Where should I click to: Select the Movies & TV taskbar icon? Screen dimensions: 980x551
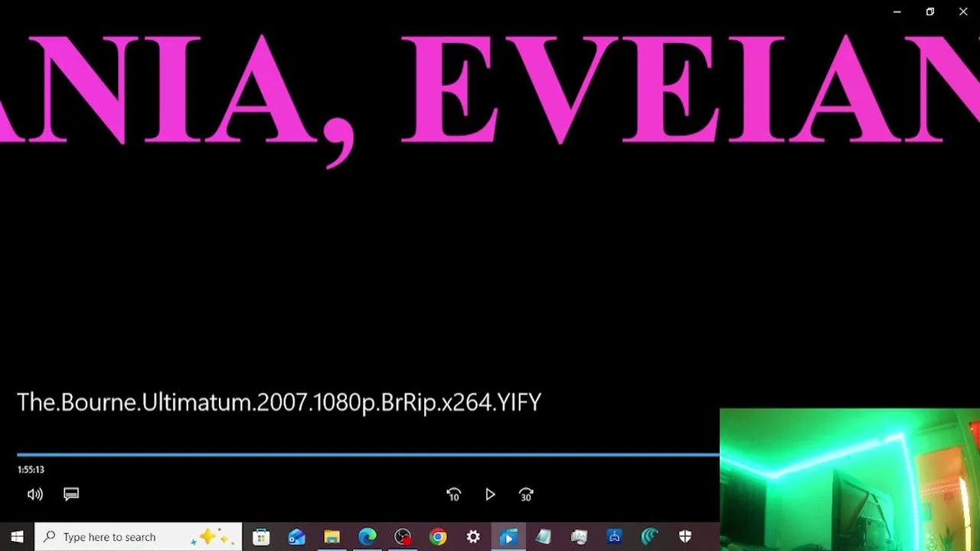click(508, 537)
